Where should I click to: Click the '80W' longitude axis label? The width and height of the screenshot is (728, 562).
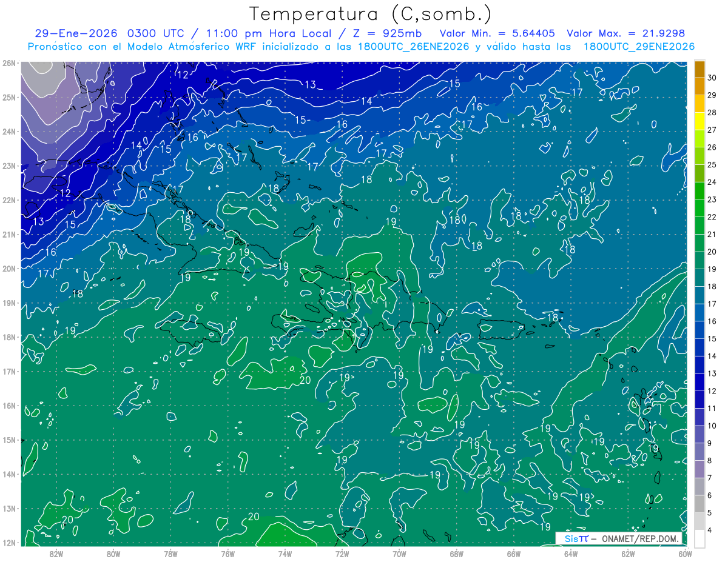click(113, 554)
